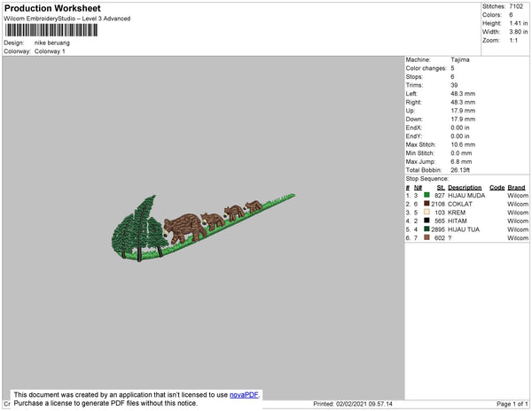Click the 'Description' column header
Image resolution: width=532 pixels, height=411 pixels.
coord(465,188)
